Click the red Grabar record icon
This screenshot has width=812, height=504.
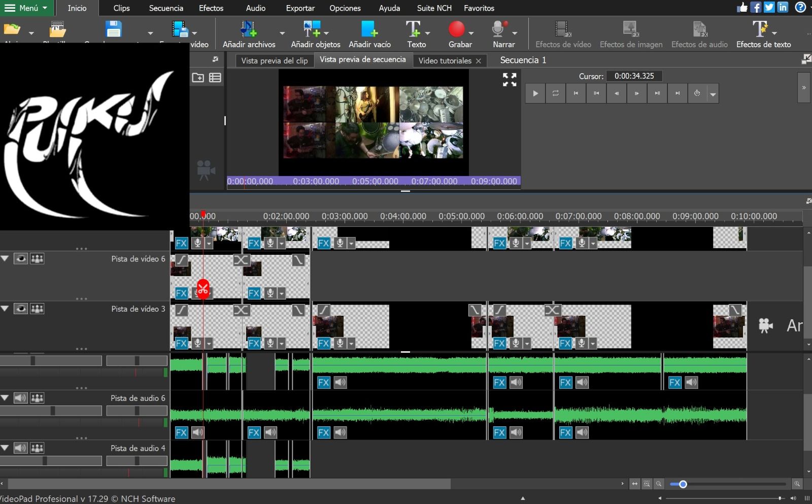(456, 29)
